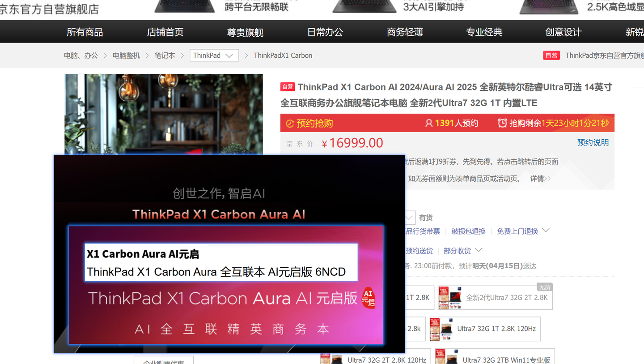The height and width of the screenshot is (364, 644).
Task: Click the 有货 stock status text
Action: coord(426,218)
